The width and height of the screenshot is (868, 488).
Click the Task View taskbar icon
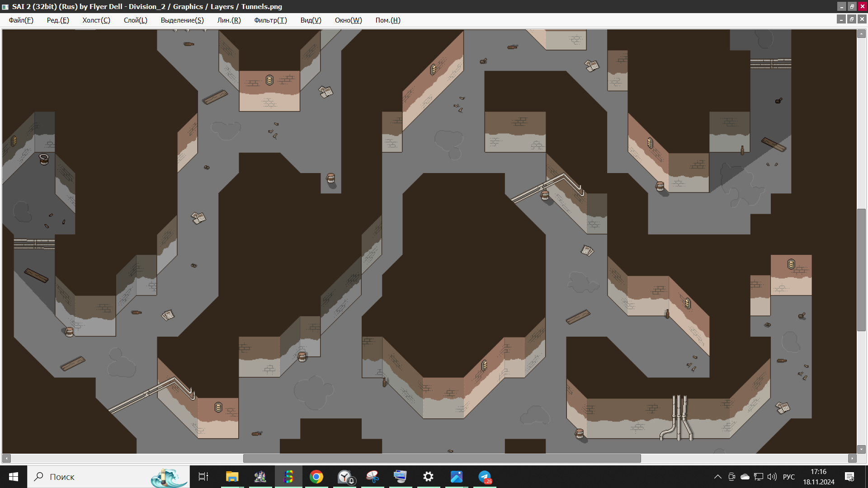(x=203, y=477)
